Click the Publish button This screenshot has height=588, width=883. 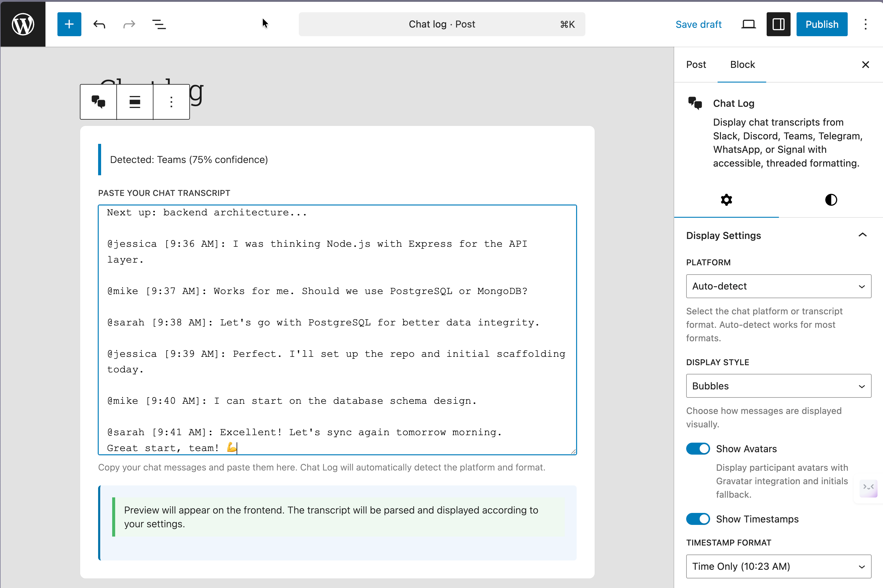821,24
